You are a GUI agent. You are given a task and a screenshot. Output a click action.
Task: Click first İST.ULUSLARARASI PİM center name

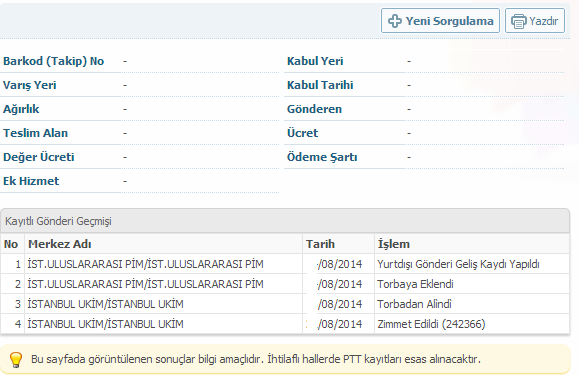click(x=145, y=264)
